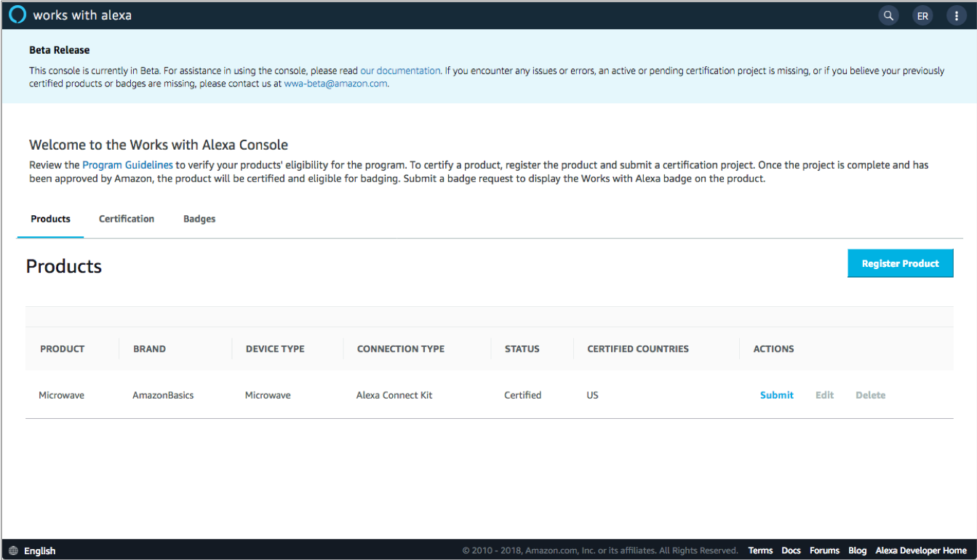
Task: Submit the Microwave product for certification
Action: point(776,395)
